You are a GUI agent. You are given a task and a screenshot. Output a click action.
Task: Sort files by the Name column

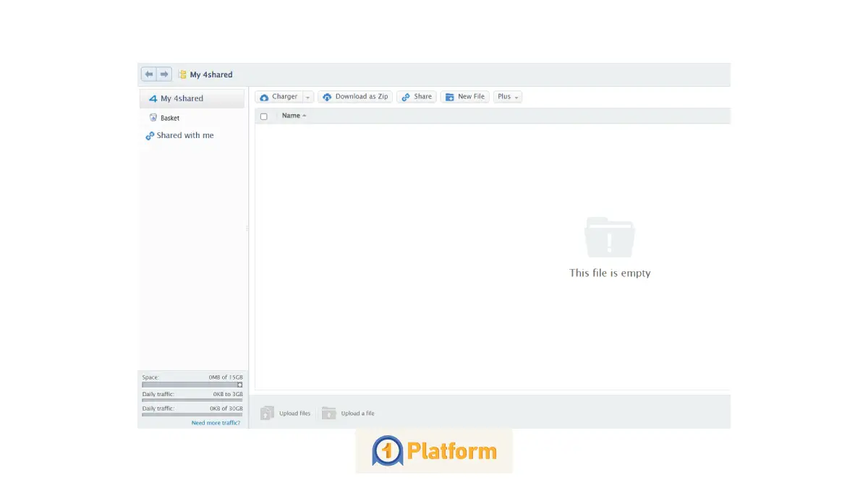tap(291, 116)
